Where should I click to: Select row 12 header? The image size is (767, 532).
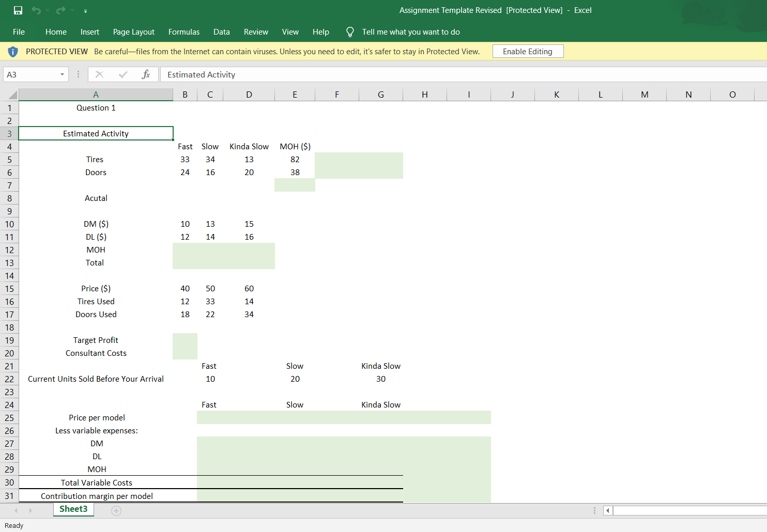tap(9, 250)
